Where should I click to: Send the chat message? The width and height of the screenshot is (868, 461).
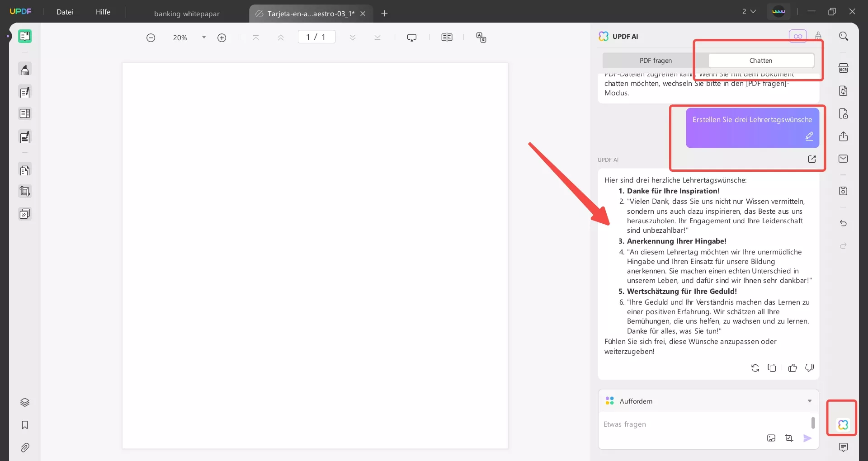(x=807, y=438)
